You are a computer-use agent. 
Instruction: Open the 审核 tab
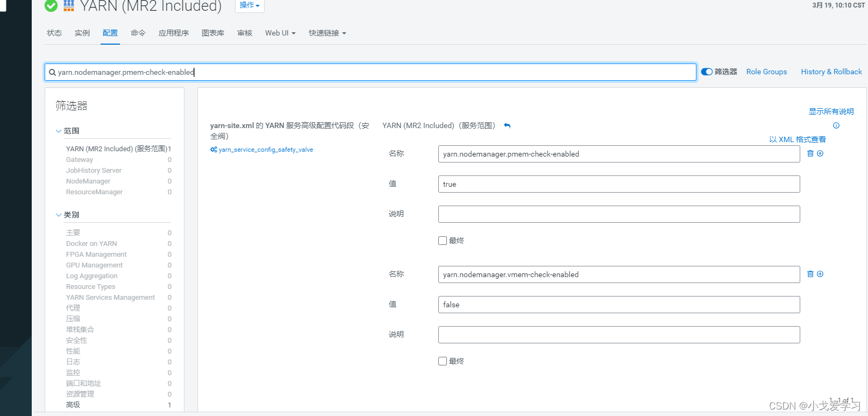click(x=245, y=33)
